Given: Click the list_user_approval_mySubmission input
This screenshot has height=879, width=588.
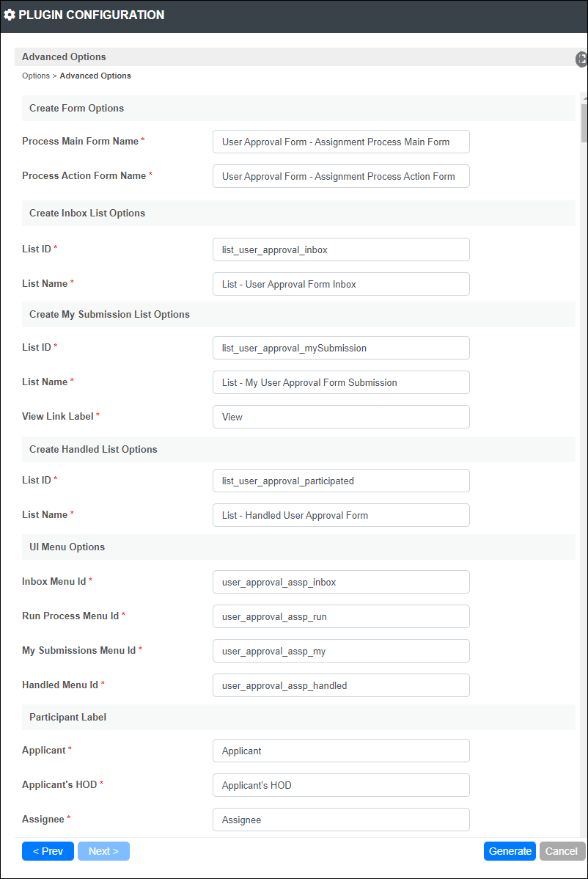Looking at the screenshot, I should click(x=341, y=348).
